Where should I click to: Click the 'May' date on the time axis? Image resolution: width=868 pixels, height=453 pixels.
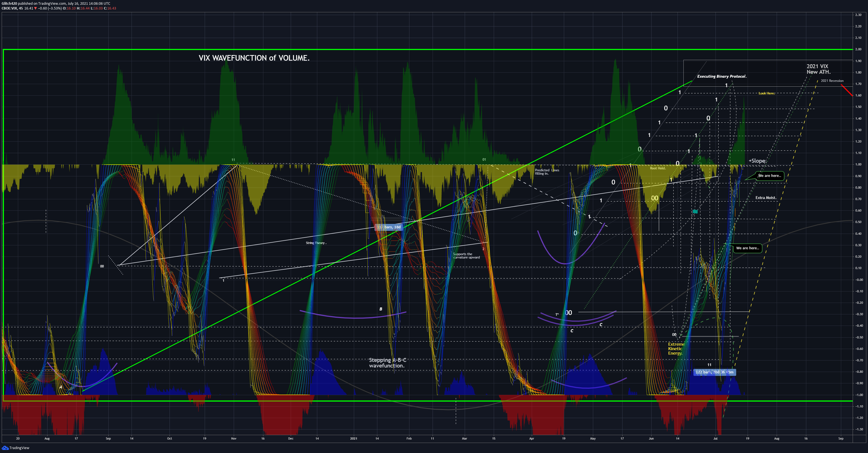click(x=593, y=438)
